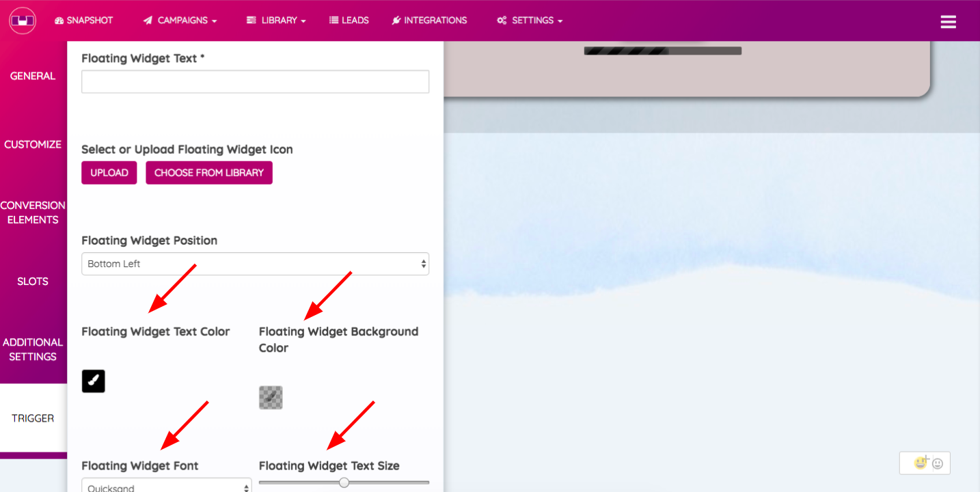Click Select or Upload Floating Widget Icon label

[x=187, y=149]
